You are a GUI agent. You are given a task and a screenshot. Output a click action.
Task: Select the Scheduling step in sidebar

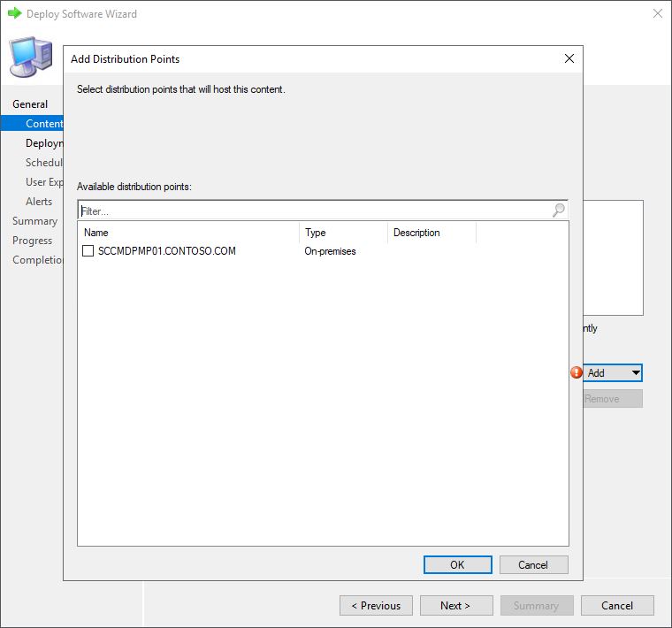[x=44, y=163]
